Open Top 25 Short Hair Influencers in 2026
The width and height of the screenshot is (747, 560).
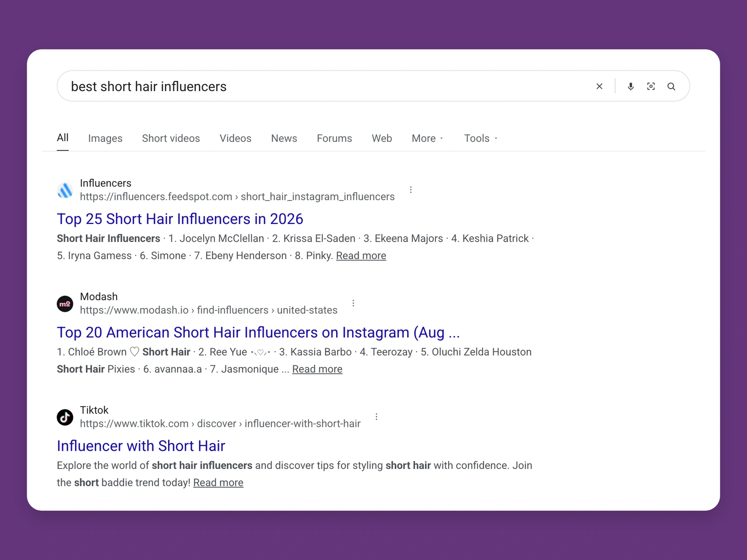pos(180,219)
